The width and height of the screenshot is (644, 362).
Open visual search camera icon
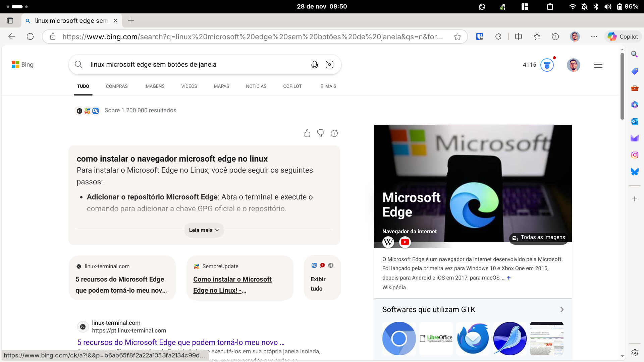[x=329, y=65]
